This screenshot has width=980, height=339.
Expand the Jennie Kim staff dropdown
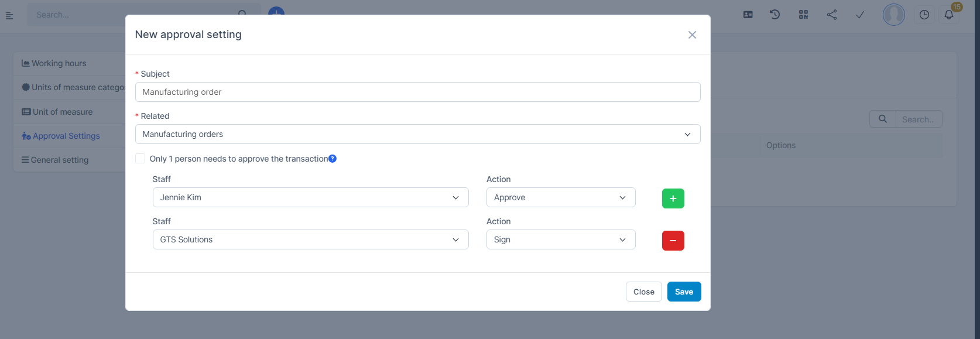click(310, 197)
